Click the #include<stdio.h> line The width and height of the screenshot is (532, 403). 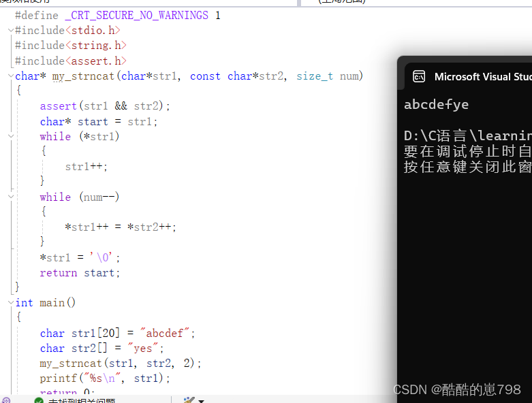67,31
